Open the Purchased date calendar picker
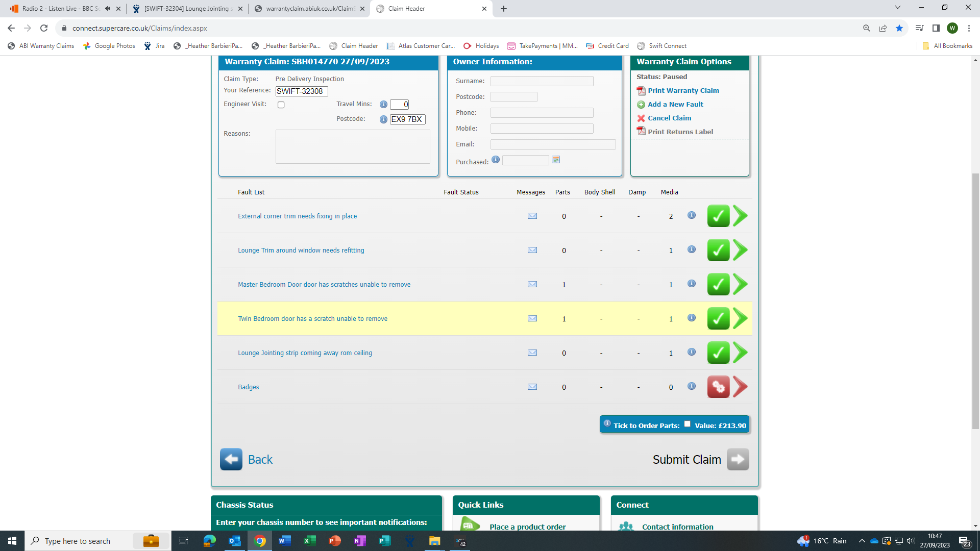The width and height of the screenshot is (980, 551). [556, 160]
